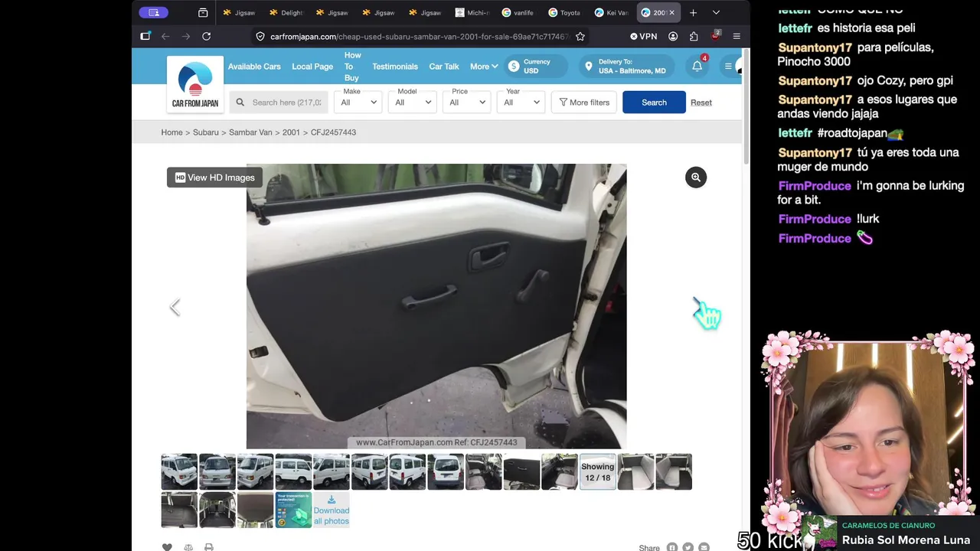
Task: Select the transaction protected thumbnail
Action: [x=293, y=510]
